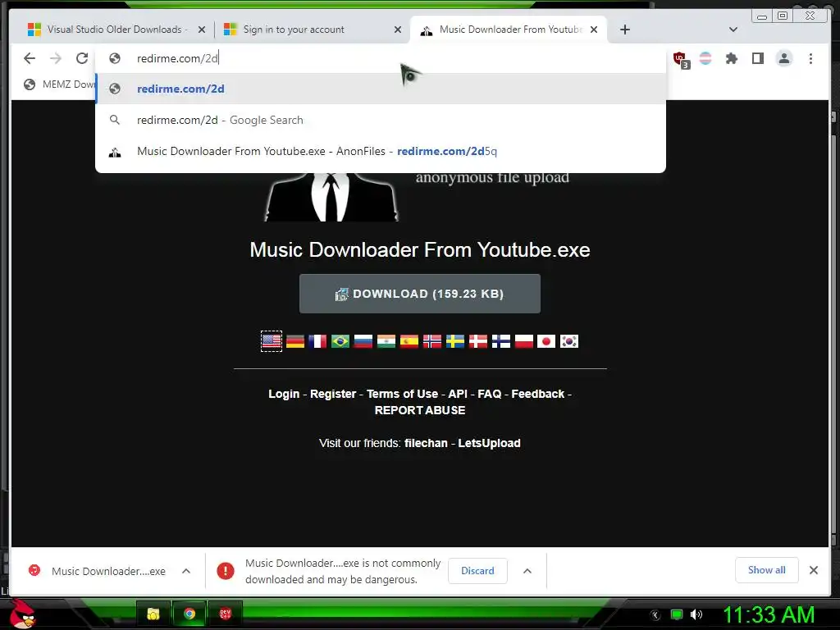Select the United States flag language
Viewport: 840px width, 630px height.
tap(271, 341)
